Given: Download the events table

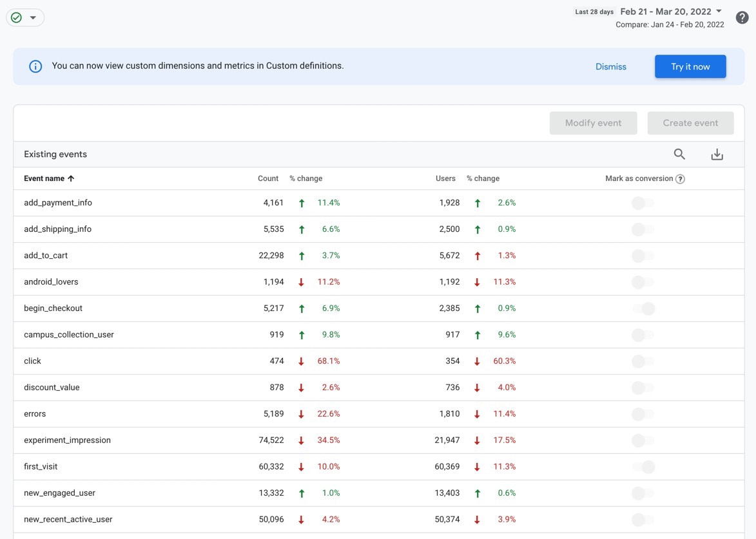Looking at the screenshot, I should click(x=717, y=154).
